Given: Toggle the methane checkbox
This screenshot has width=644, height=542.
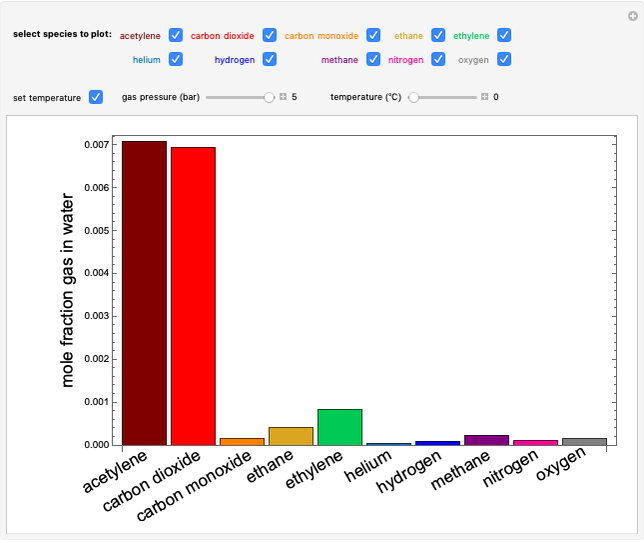Looking at the screenshot, I should (373, 59).
